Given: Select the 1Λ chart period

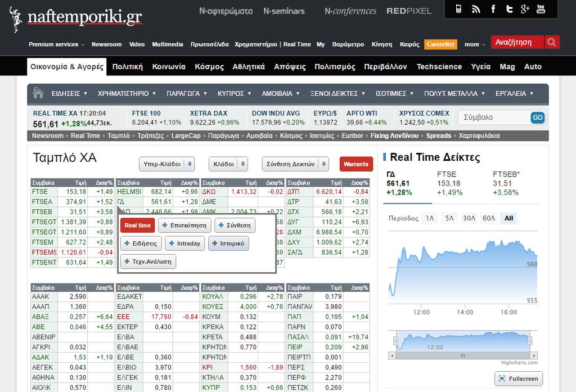Looking at the screenshot, I should pos(430,218).
